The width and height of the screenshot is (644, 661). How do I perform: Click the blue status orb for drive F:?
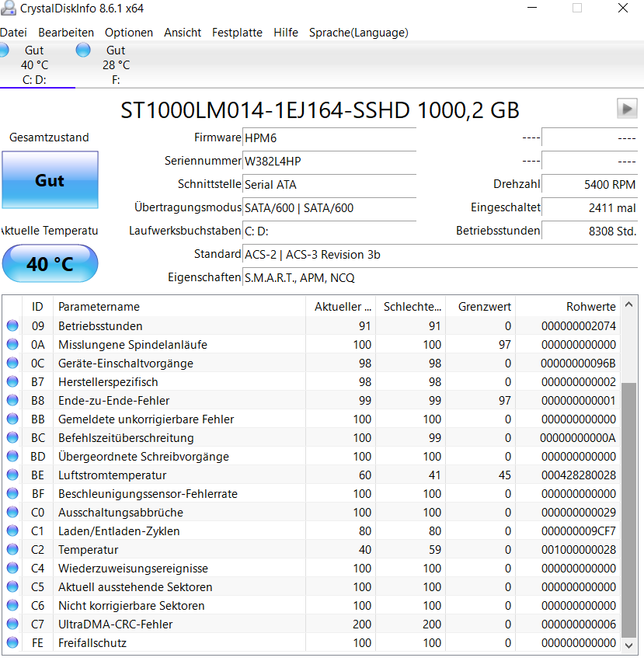pyautogui.click(x=83, y=50)
